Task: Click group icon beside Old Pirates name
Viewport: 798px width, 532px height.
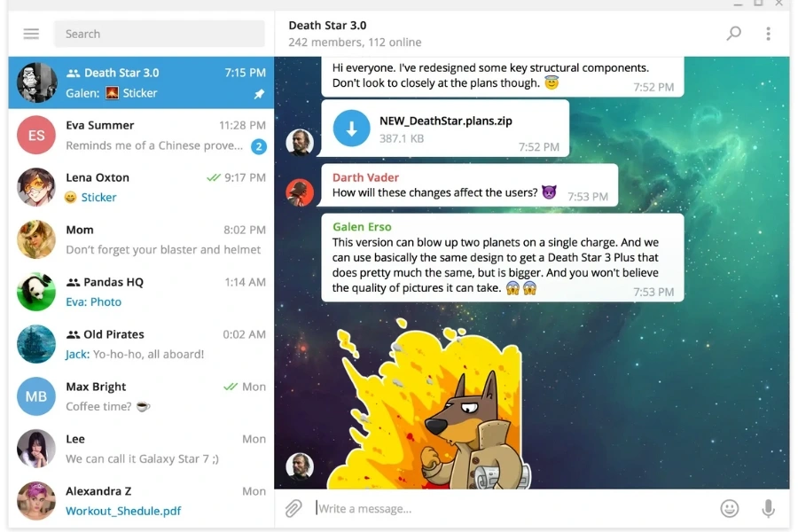Action: coord(73,334)
